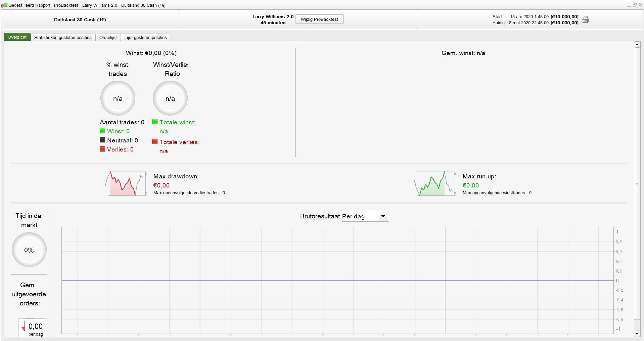Click the scrollbar up arrow

point(637,44)
